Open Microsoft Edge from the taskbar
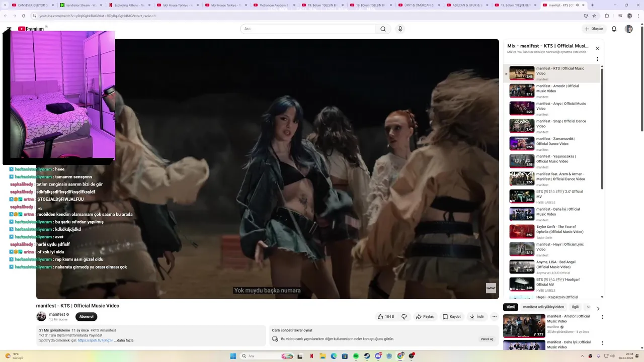This screenshot has height=362, width=644. pyautogui.click(x=334, y=356)
